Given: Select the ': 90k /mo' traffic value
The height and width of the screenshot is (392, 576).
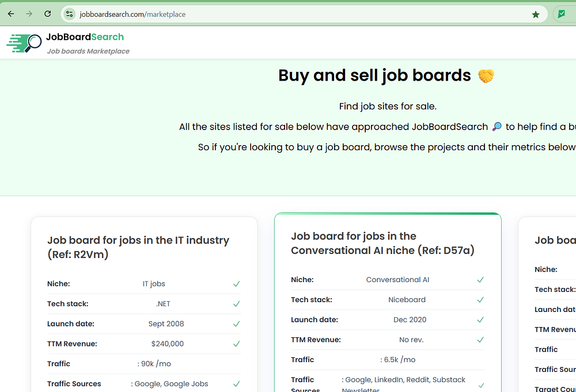Looking at the screenshot, I should click(154, 364).
